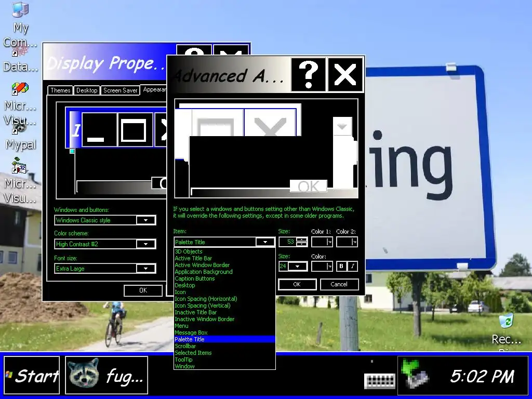Toggle the Bold font button

point(341,267)
